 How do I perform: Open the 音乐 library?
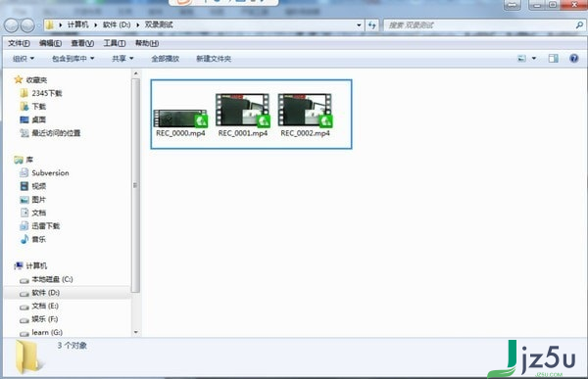click(32, 239)
